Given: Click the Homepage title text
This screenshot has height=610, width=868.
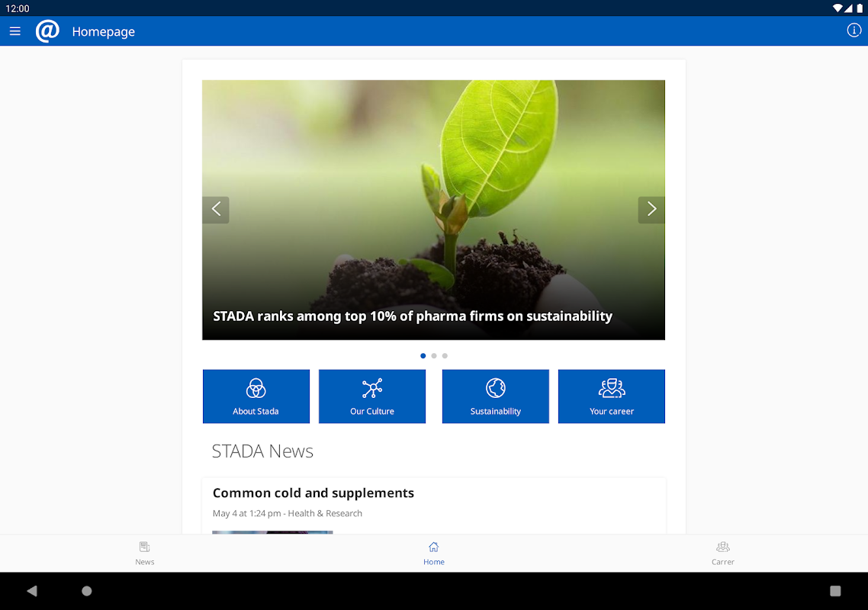Looking at the screenshot, I should (x=104, y=31).
